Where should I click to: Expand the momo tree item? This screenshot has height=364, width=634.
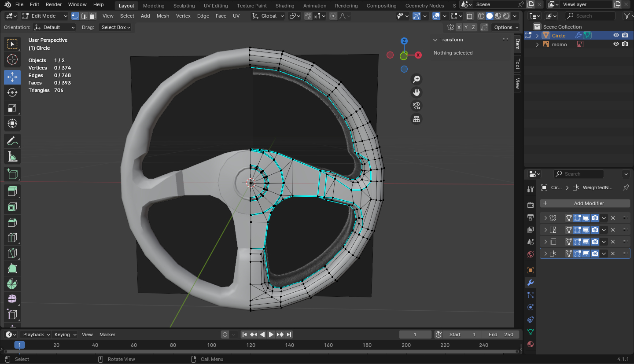coord(537,44)
